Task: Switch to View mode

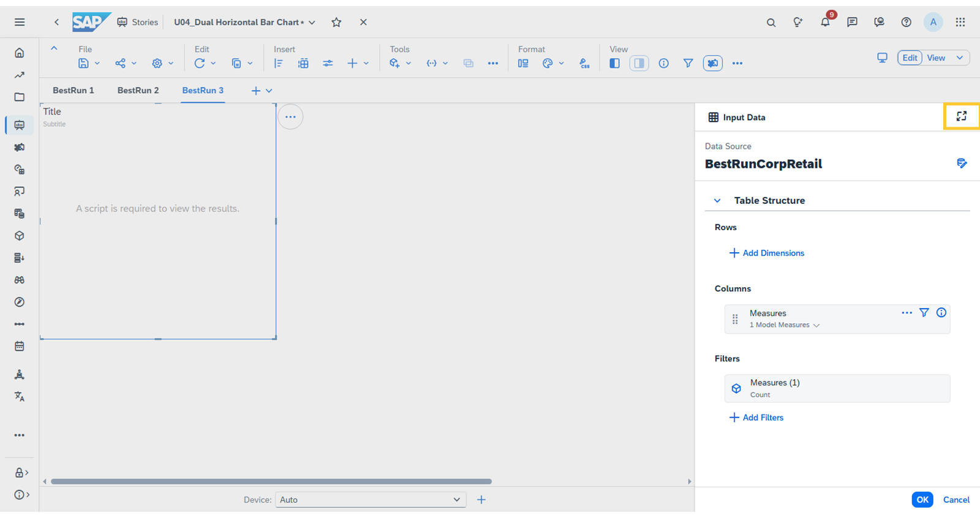Action: click(x=936, y=58)
